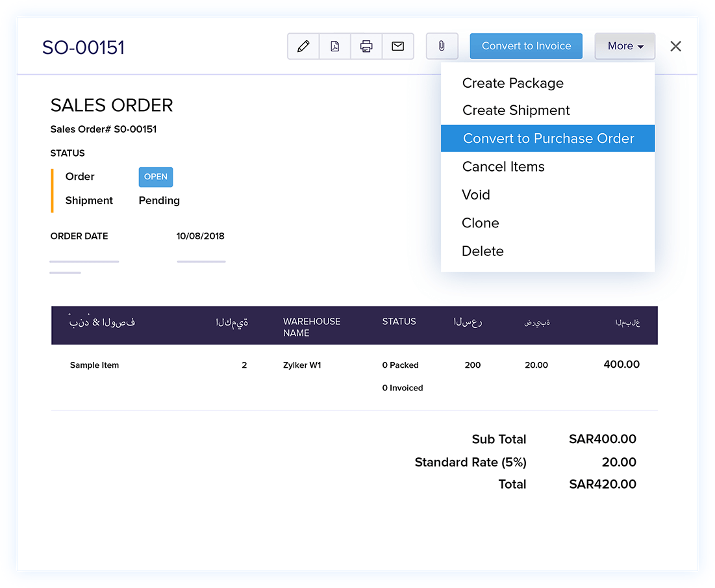The width and height of the screenshot is (715, 588).
Task: Close the sales order panel
Action: [675, 46]
